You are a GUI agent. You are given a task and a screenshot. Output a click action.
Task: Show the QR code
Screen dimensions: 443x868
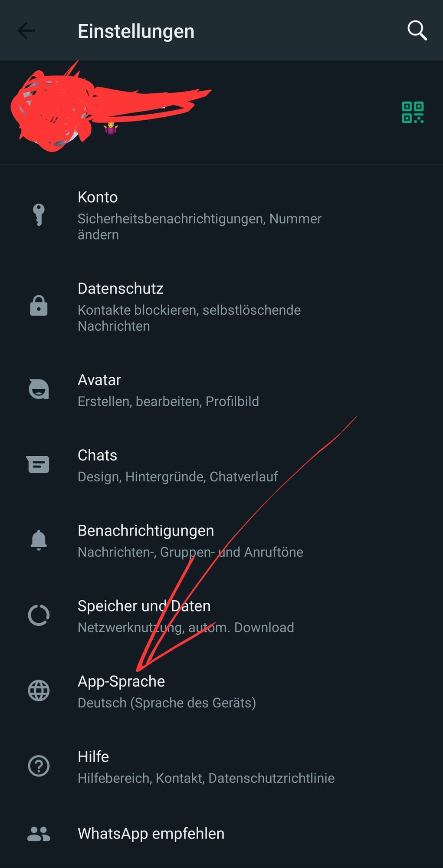click(x=413, y=112)
